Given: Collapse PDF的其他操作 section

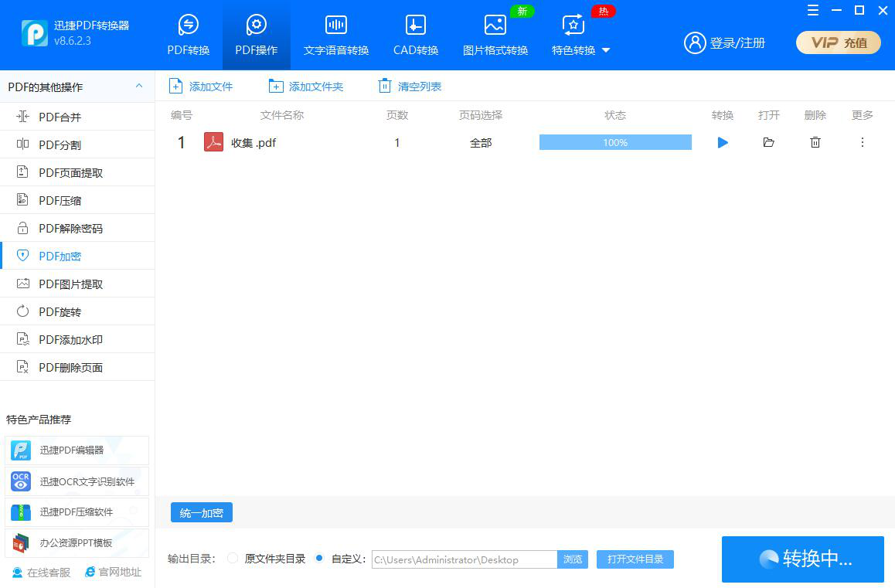Looking at the screenshot, I should click(138, 87).
